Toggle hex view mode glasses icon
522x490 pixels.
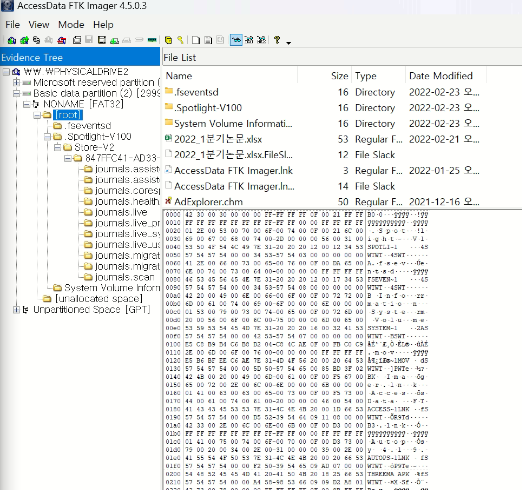[261, 40]
